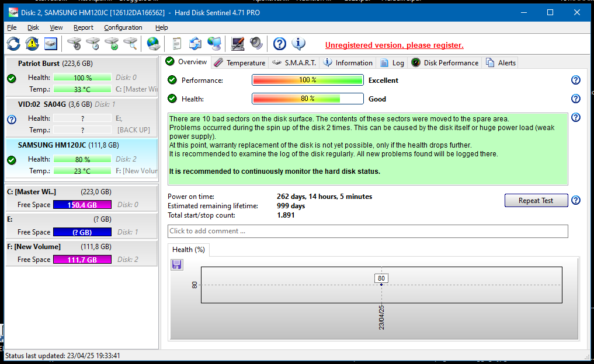This screenshot has height=364, width=594.
Task: Select the Health (%) graph tab
Action: coord(188,250)
